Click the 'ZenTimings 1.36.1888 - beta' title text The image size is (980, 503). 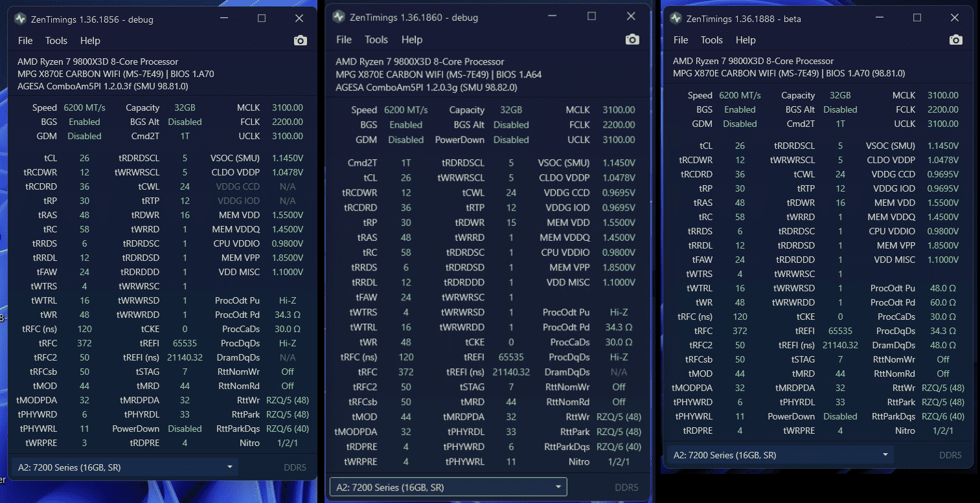tap(744, 19)
